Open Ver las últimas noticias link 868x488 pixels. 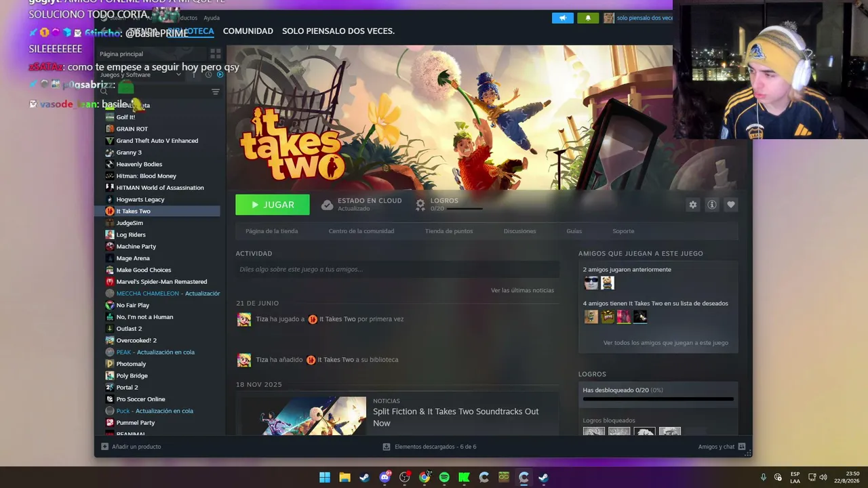522,290
